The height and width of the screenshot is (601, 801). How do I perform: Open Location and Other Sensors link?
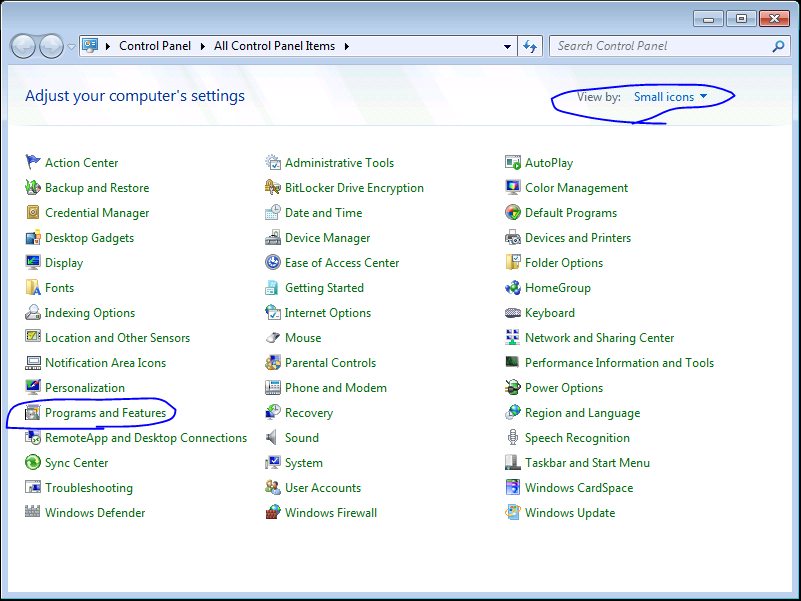pos(117,338)
